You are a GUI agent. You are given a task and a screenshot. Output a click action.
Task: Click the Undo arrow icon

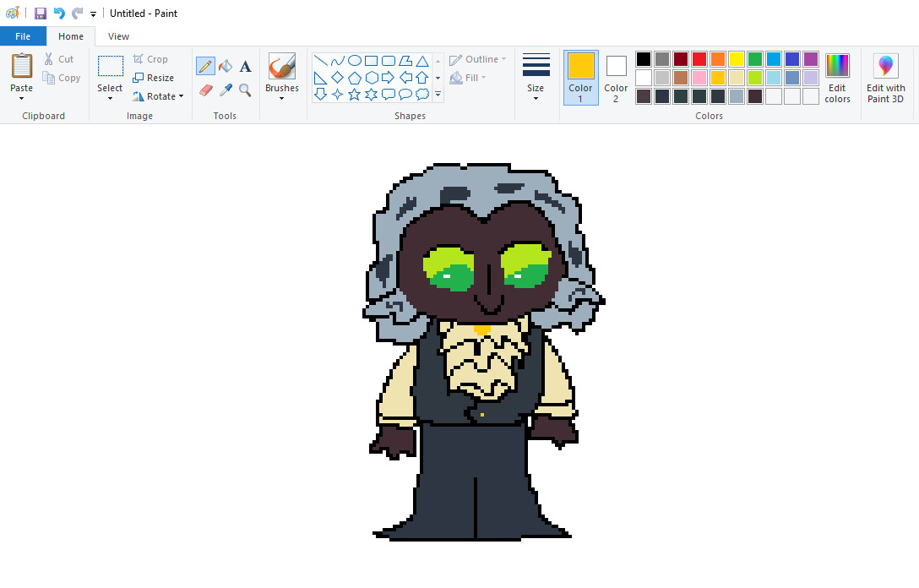59,14
